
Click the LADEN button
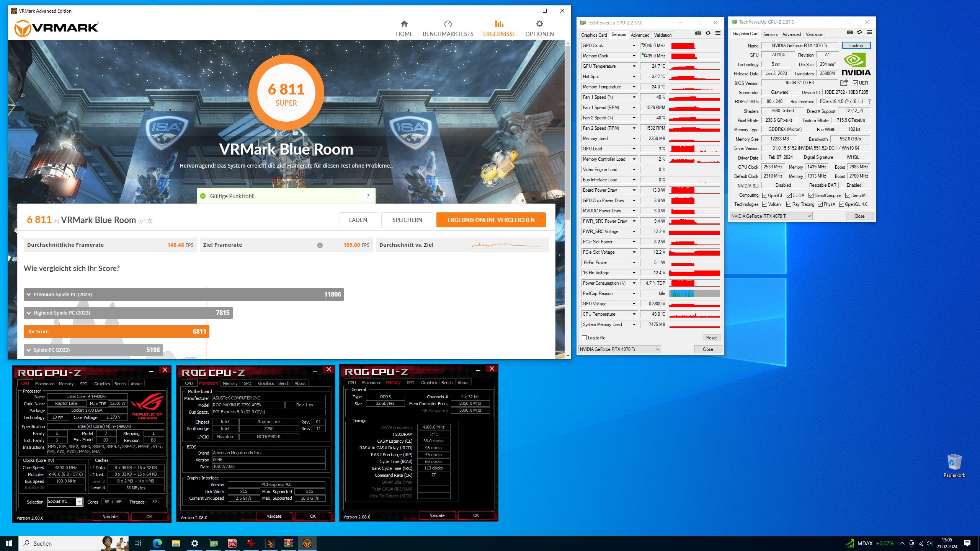click(358, 220)
